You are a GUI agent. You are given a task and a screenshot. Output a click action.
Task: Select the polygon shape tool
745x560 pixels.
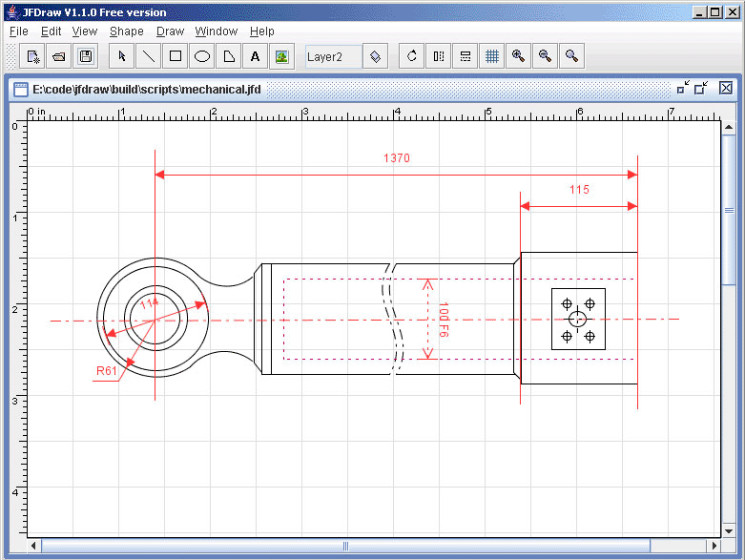click(x=229, y=56)
